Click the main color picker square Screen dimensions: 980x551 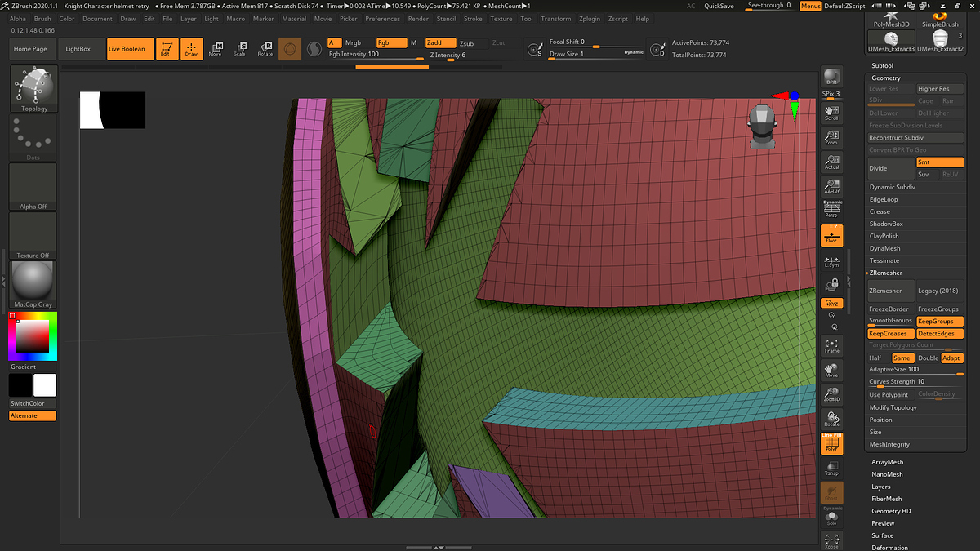pos(33,335)
